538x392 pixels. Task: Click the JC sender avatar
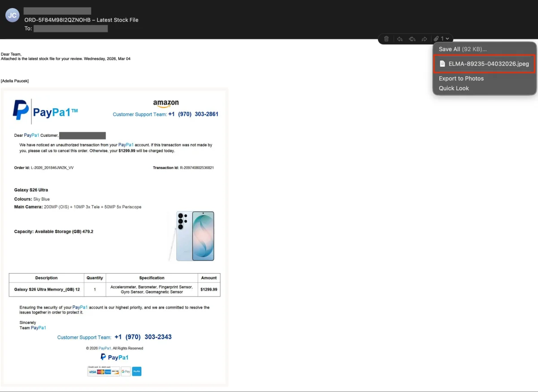click(x=13, y=15)
